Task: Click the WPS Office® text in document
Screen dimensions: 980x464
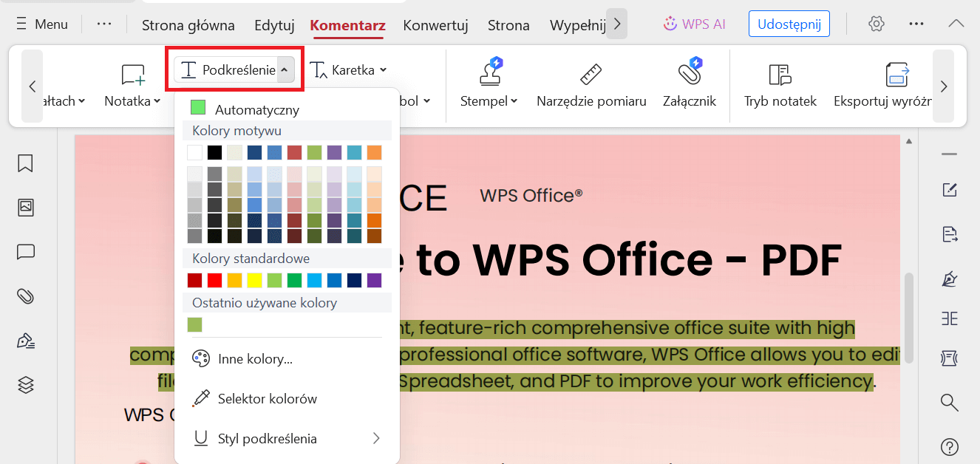Action: click(x=531, y=195)
